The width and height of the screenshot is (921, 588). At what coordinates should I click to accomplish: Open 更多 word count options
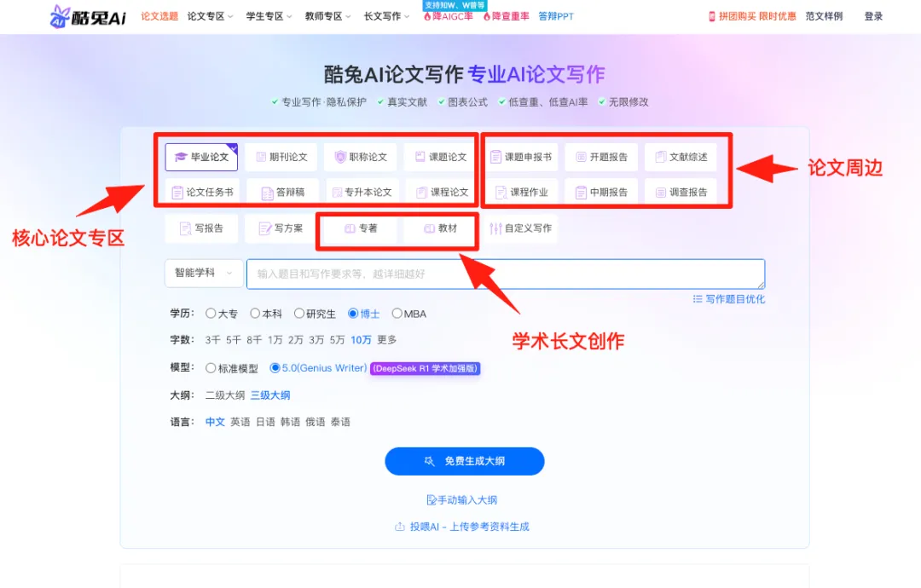[x=386, y=340]
